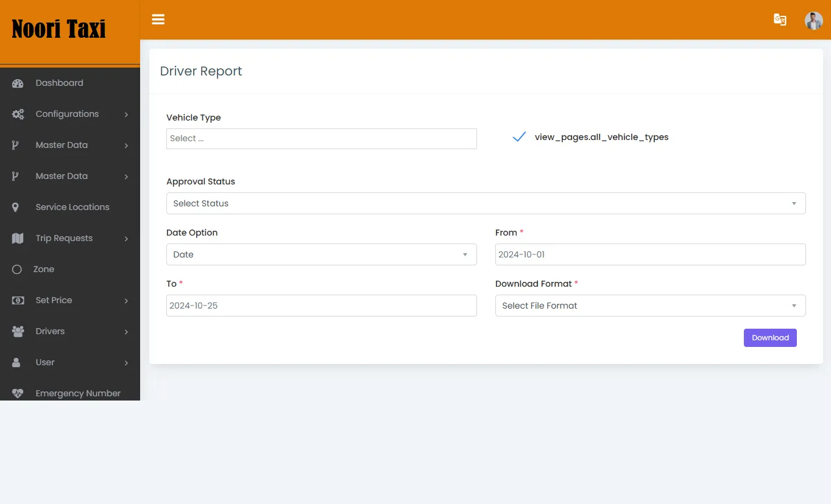Click the From date field showing 2024-10-01
The image size is (831, 504).
pyautogui.click(x=649, y=254)
